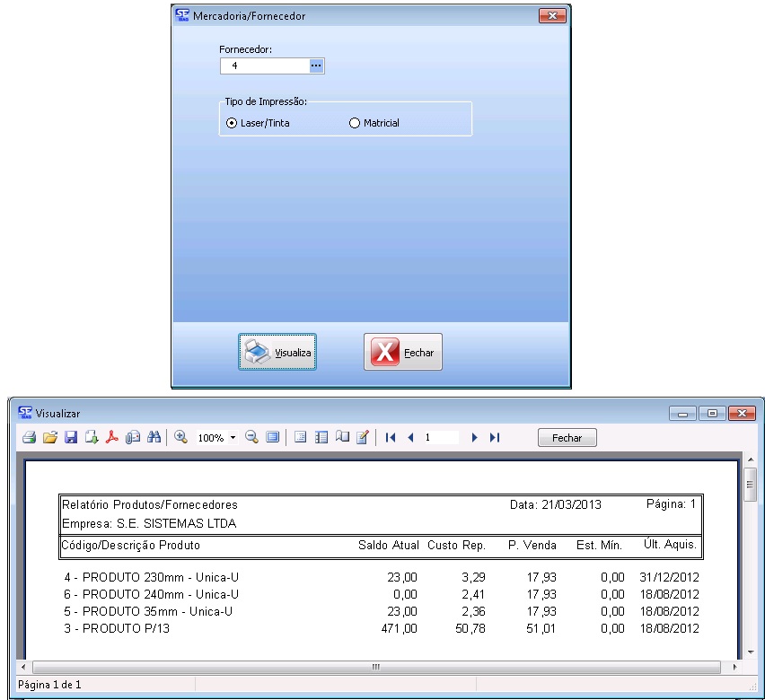Screen dimensions: 765x700
Task: Click the binoculars find icon
Action: click(x=154, y=438)
